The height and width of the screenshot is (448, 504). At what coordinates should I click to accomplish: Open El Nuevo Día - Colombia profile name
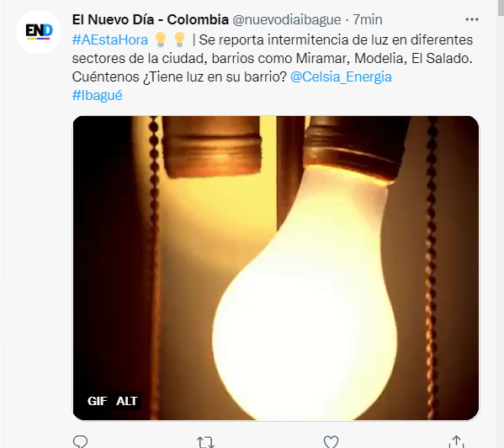point(151,19)
